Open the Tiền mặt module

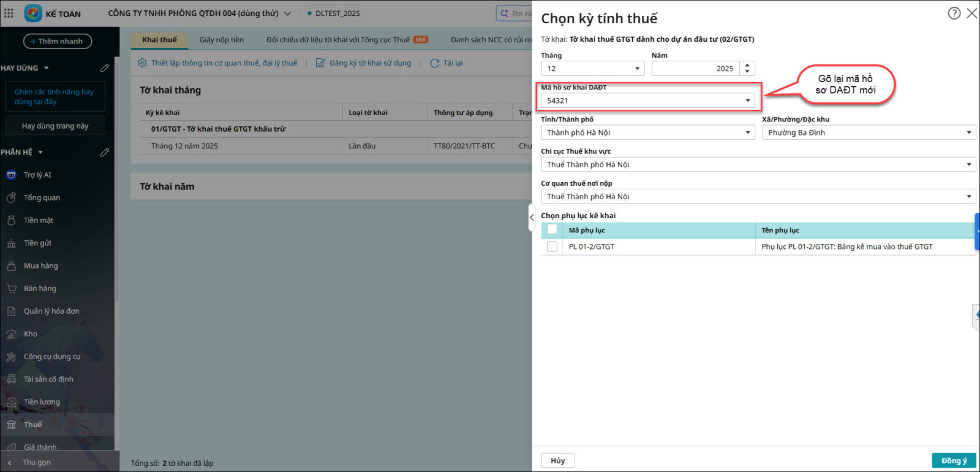38,221
